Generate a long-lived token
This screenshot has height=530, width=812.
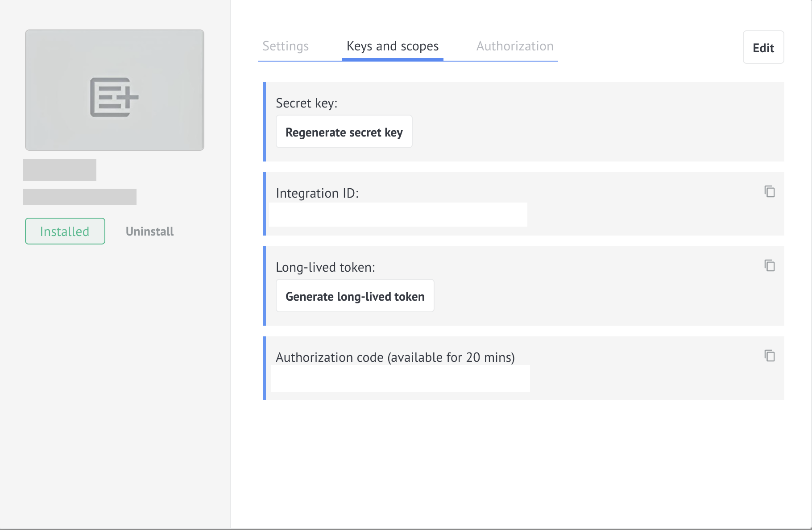click(x=355, y=296)
